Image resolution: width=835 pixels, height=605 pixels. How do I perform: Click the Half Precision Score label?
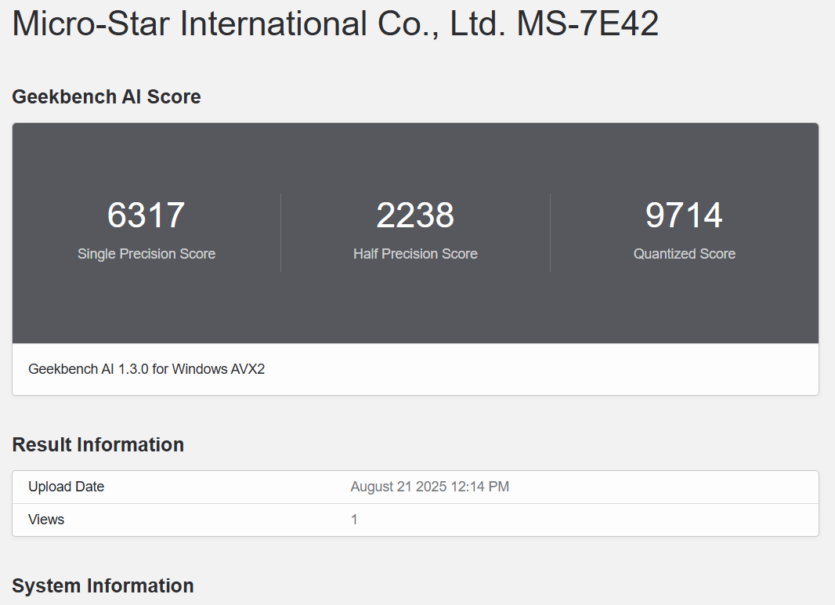(415, 254)
